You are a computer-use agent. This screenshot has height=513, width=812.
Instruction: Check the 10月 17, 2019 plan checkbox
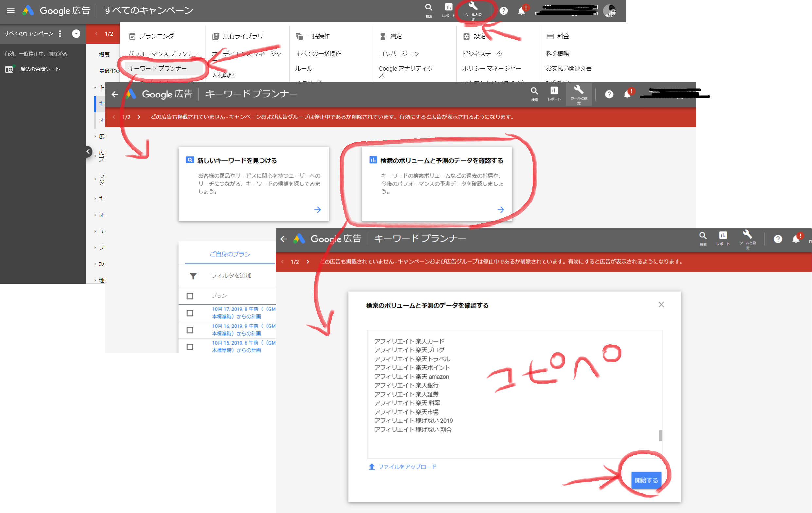pos(190,313)
